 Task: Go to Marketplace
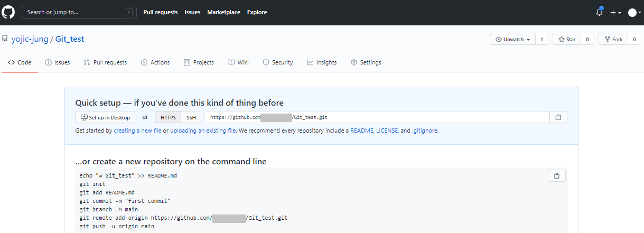point(223,12)
